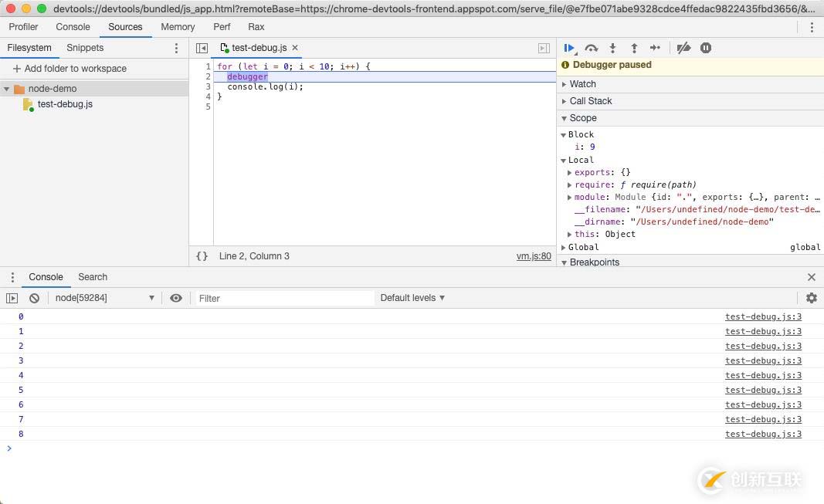The image size is (824, 504).
Task: Open the Rax tab
Action: pyautogui.click(x=256, y=27)
